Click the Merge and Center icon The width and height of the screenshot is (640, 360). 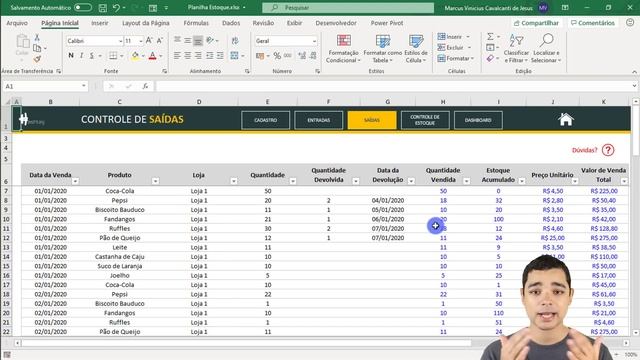234,56
